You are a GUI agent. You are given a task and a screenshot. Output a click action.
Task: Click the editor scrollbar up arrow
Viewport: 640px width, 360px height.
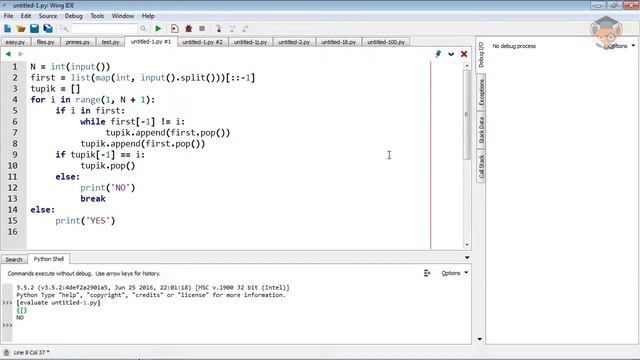[467, 65]
